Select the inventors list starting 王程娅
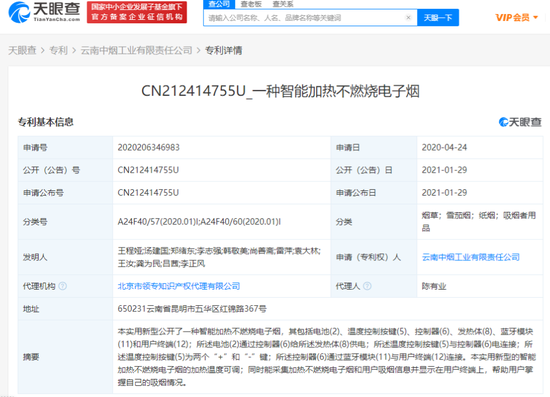 click(x=219, y=257)
